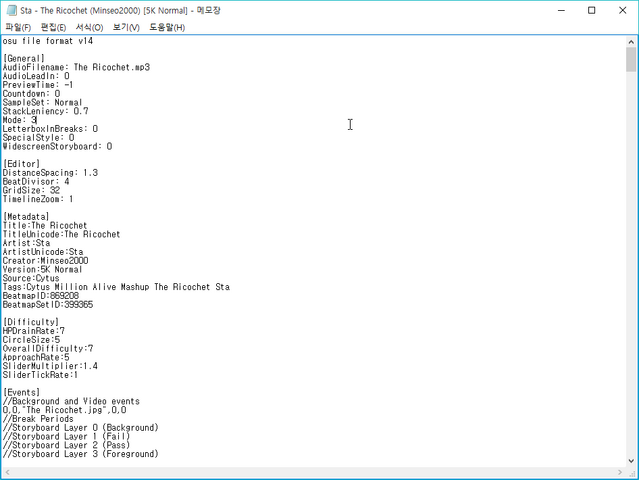Click the 'StackLeniency: 0.7' line
The width and height of the screenshot is (639, 480).
coord(45,111)
